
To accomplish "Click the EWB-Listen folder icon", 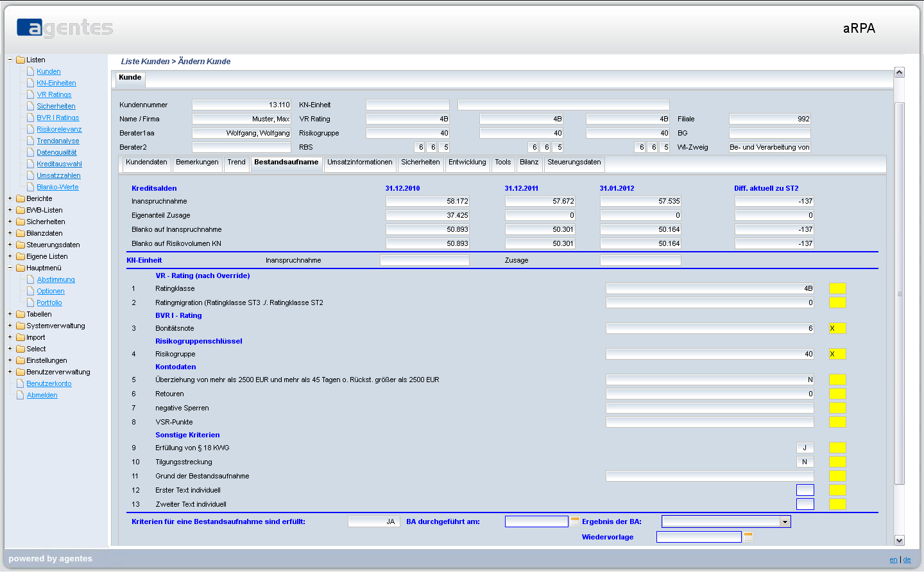I will click(x=21, y=210).
